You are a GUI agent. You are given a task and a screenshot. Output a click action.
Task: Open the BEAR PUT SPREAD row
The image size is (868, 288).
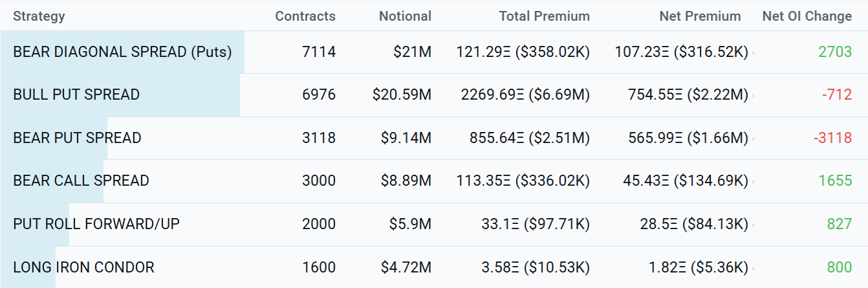[77, 138]
